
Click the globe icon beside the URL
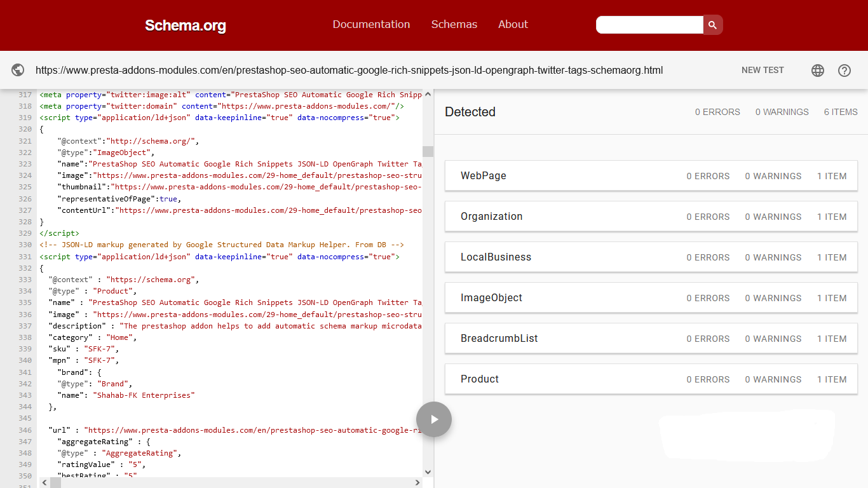(18, 71)
